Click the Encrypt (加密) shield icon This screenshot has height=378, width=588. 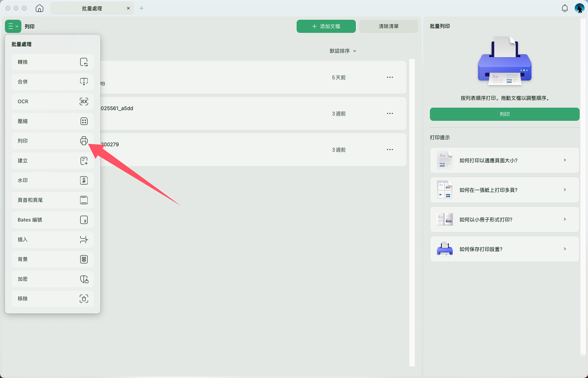[84, 279]
